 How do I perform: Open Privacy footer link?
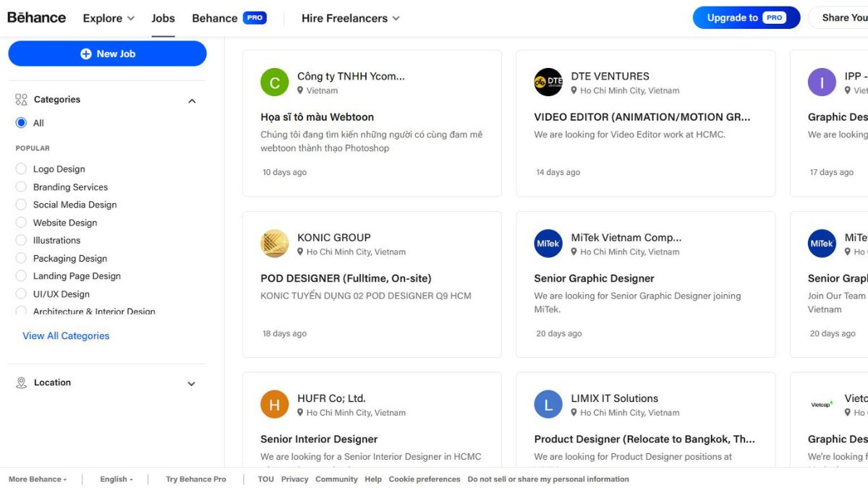(294, 479)
